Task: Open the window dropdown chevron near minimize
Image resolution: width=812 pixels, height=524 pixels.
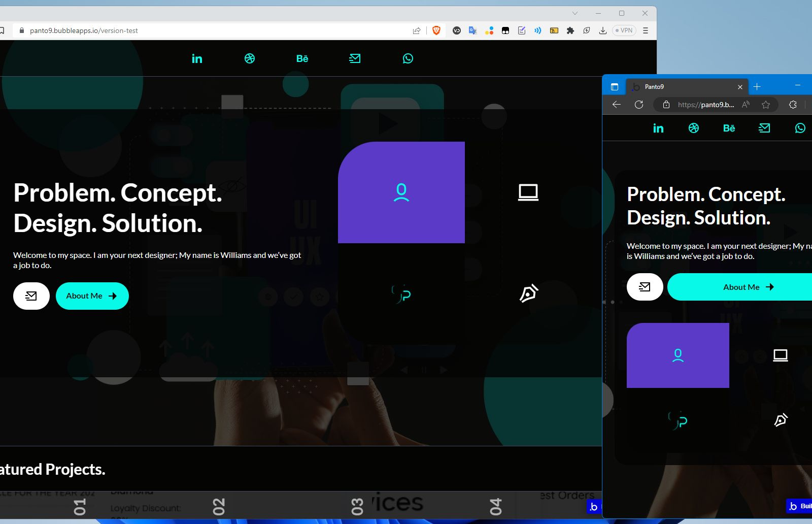Action: [574, 13]
